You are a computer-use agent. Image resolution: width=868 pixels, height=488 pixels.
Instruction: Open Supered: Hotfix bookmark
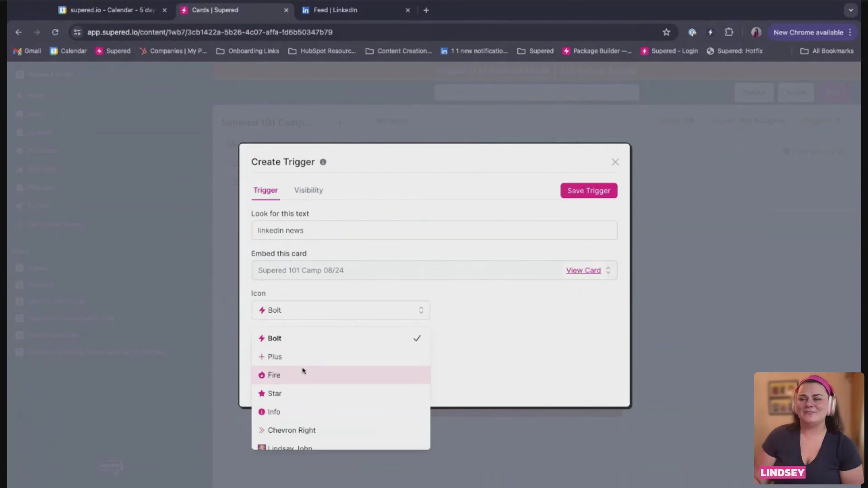pyautogui.click(x=735, y=51)
